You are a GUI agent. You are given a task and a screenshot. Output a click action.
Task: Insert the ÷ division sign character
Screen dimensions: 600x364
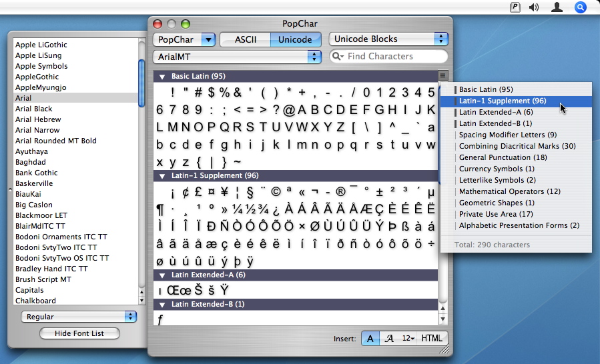point(431,243)
